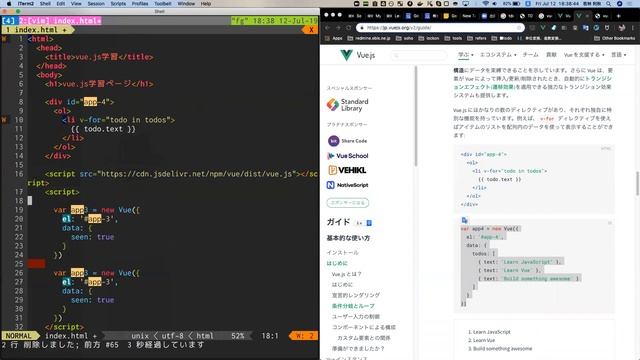Click the sidebar vertical scrollbar
The width and height of the screenshot is (640, 360).
click(416, 116)
